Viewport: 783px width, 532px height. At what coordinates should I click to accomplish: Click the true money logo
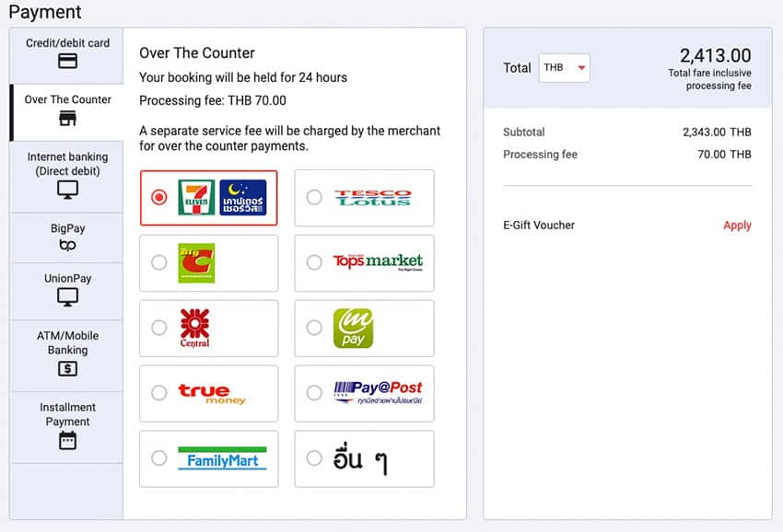click(x=212, y=393)
